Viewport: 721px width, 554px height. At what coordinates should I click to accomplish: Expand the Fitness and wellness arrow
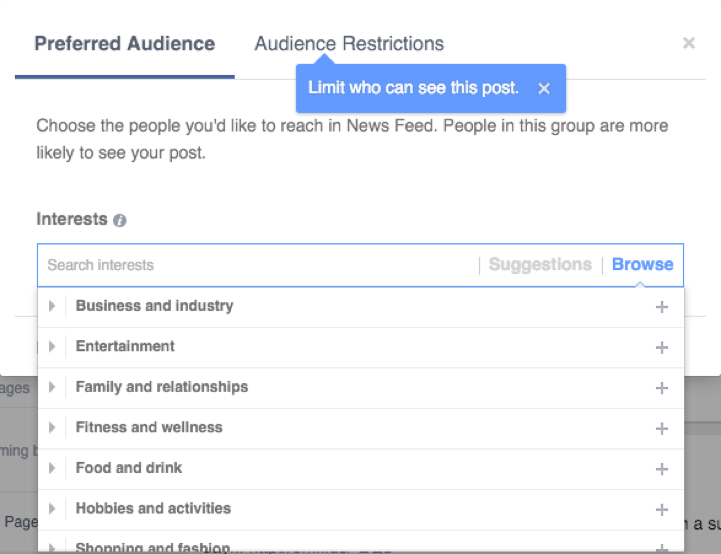52,428
